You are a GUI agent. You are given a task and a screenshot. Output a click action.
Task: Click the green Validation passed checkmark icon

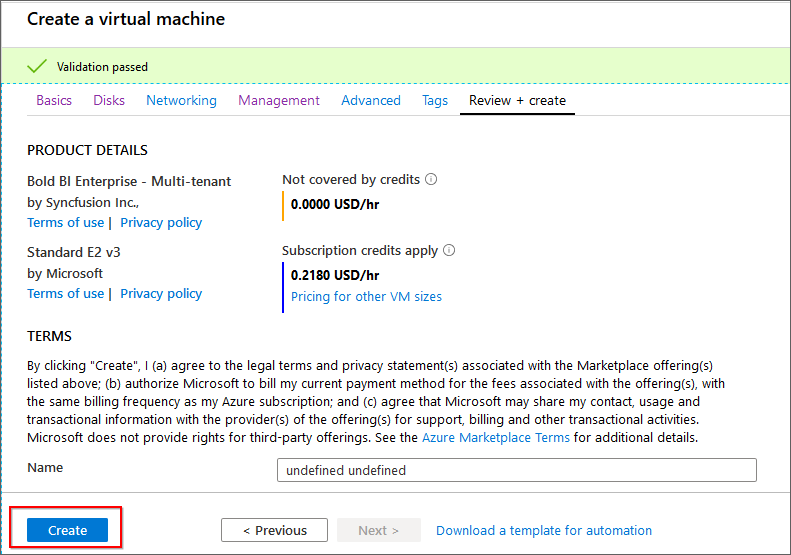coord(37,66)
